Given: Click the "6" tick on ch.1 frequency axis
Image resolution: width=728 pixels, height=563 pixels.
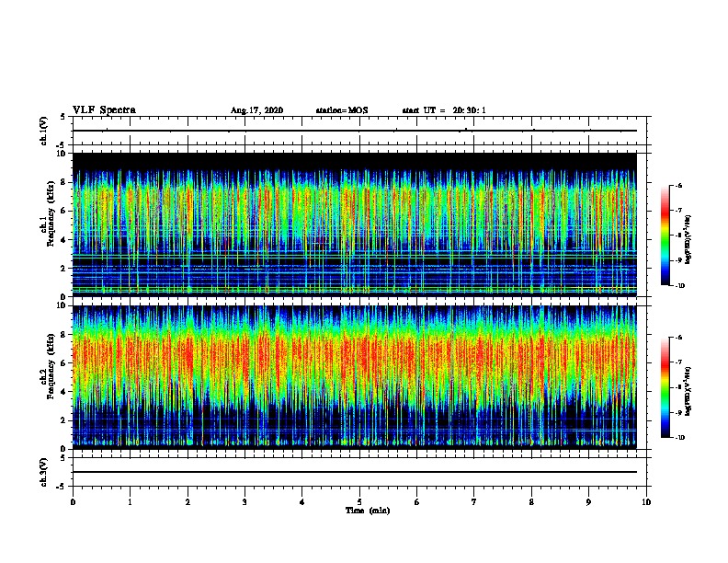Looking at the screenshot, I should [x=64, y=212].
